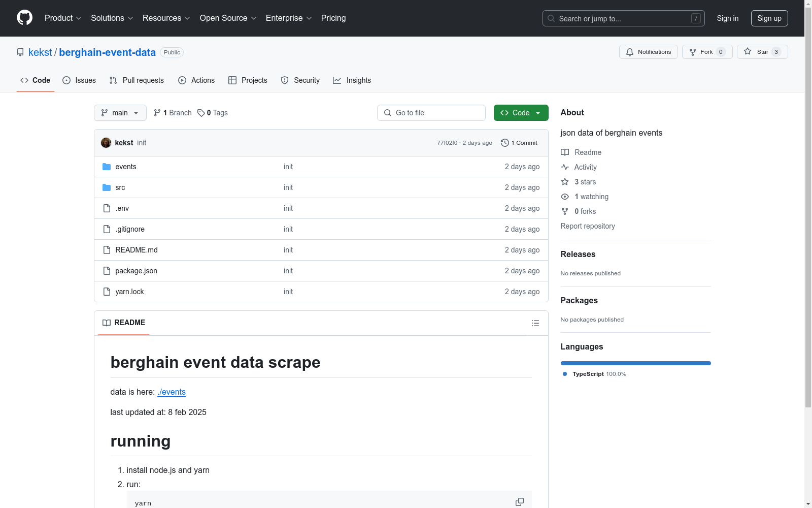The height and width of the screenshot is (508, 812).
Task: Open the Projects tab
Action: coord(248,80)
